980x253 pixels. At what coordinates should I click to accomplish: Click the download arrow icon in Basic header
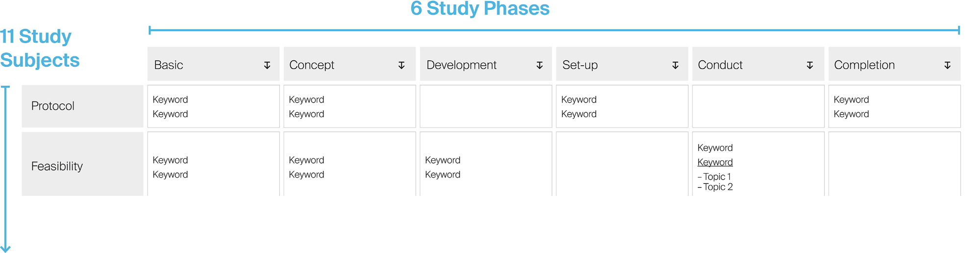click(267, 65)
